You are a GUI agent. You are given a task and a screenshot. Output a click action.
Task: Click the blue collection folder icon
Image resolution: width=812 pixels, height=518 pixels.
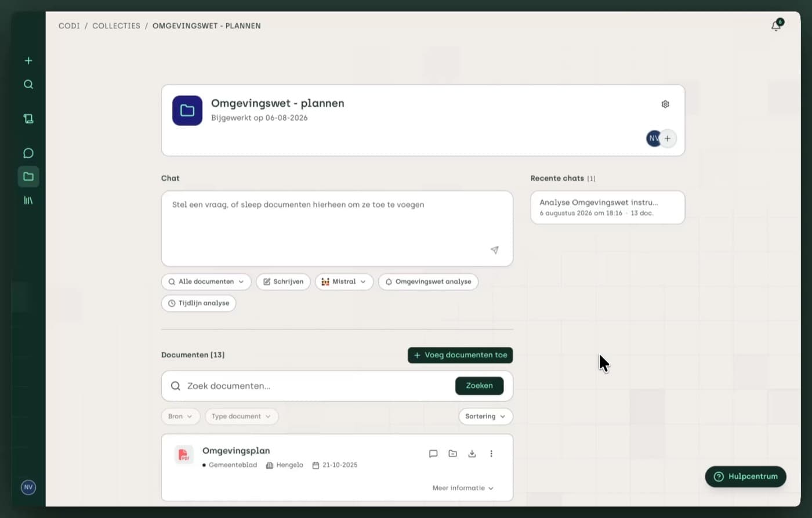(x=187, y=111)
